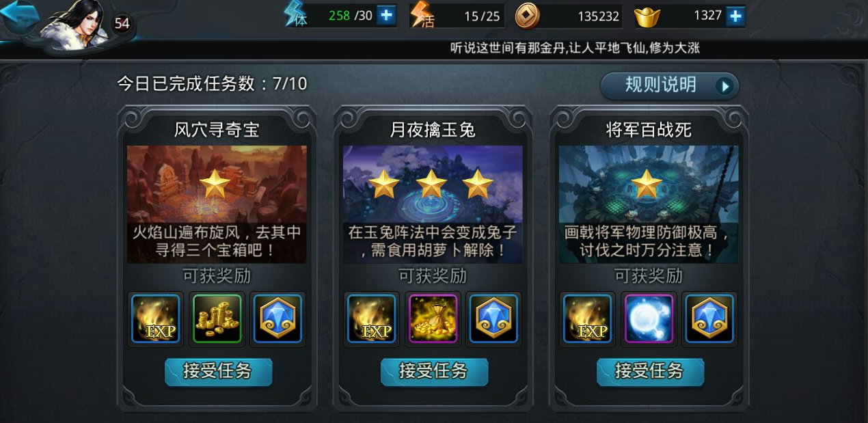The image size is (868, 423).
Task: View EXP reward in 风穴寻奇宝 card
Action: 155,318
